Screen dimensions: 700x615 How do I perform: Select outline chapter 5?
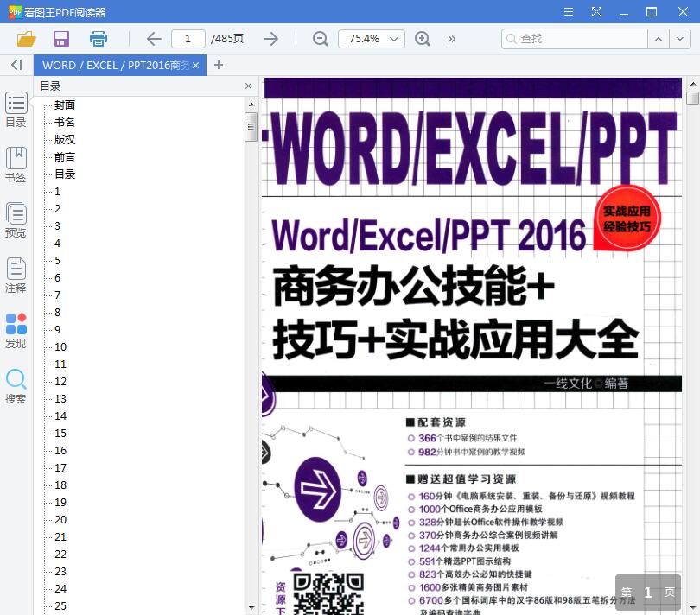tap(57, 261)
